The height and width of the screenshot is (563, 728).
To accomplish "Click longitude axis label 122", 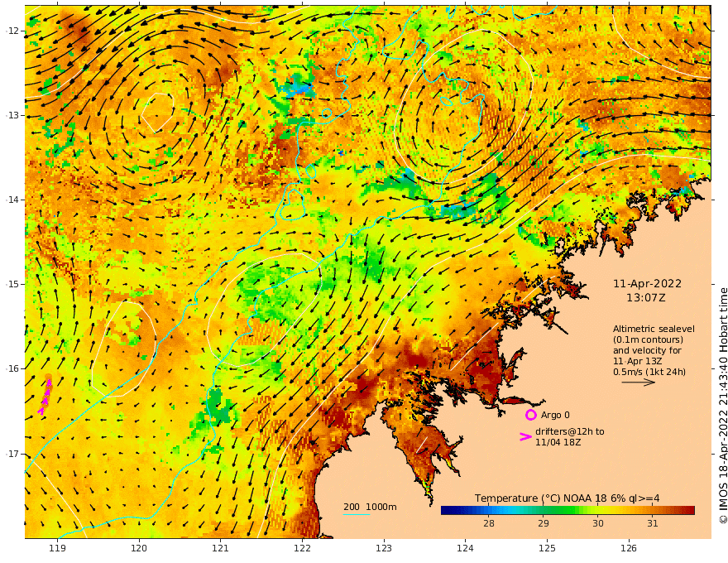I will coord(302,549).
